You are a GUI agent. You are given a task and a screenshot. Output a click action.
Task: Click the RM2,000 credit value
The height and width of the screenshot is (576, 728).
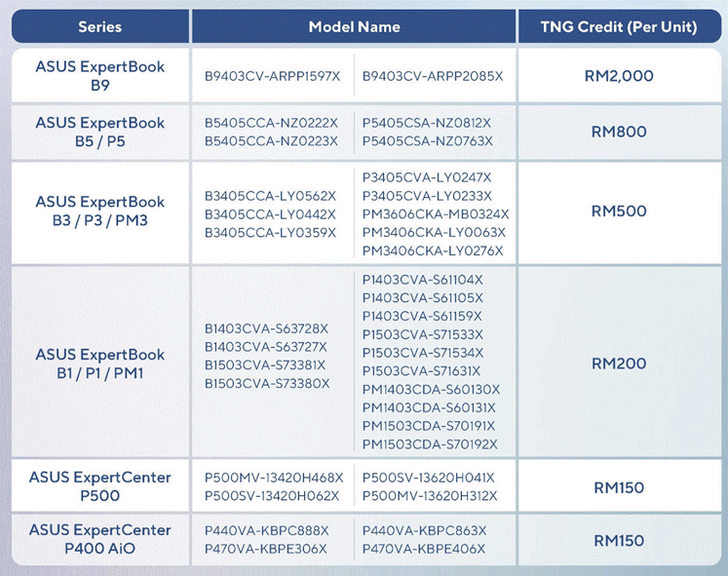[621, 75]
